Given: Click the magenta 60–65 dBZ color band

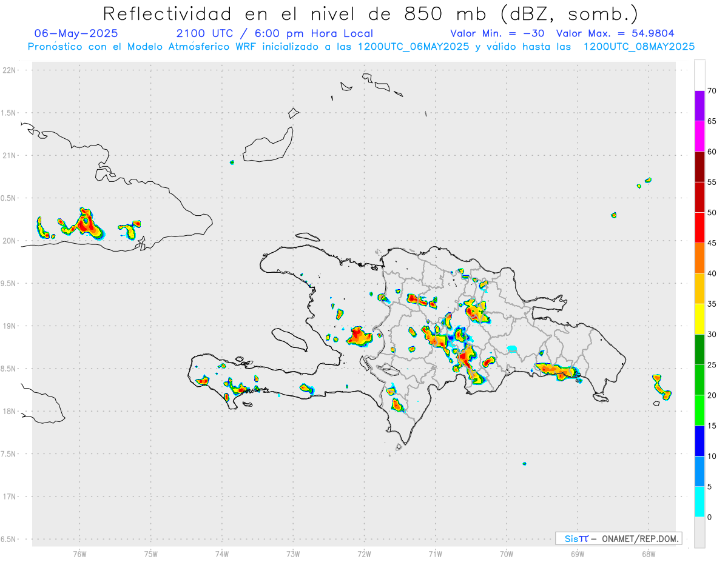Looking at the screenshot, I should [699, 136].
